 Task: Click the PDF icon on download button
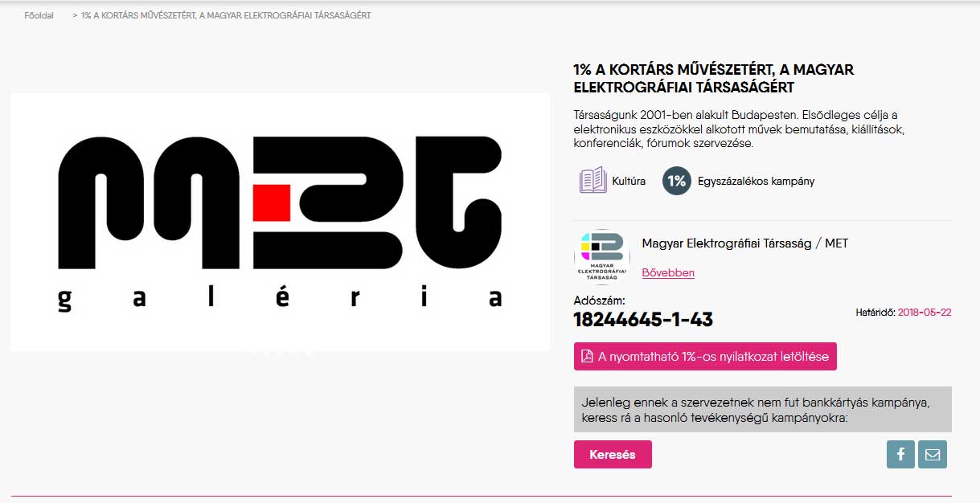point(587,356)
